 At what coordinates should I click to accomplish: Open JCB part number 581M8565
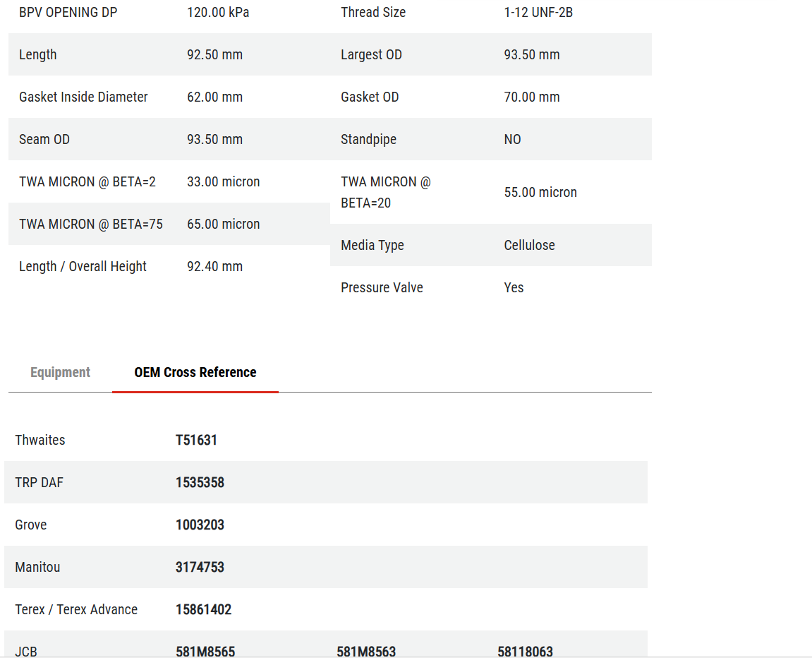click(x=205, y=651)
